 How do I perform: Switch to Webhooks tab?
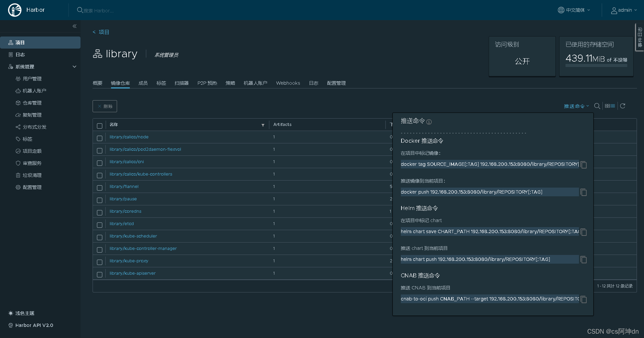[x=288, y=83]
